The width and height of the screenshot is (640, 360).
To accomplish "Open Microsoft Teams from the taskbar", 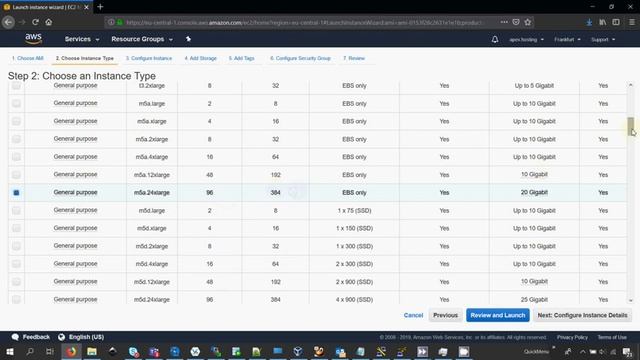I will (154, 351).
